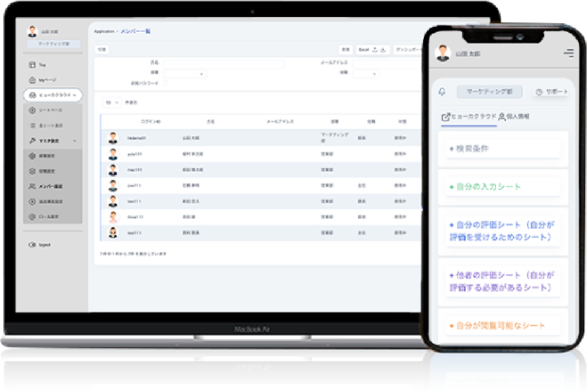The image size is (587, 392).
Task: Expand 自分の入力シート on phone
Action: coord(503,187)
